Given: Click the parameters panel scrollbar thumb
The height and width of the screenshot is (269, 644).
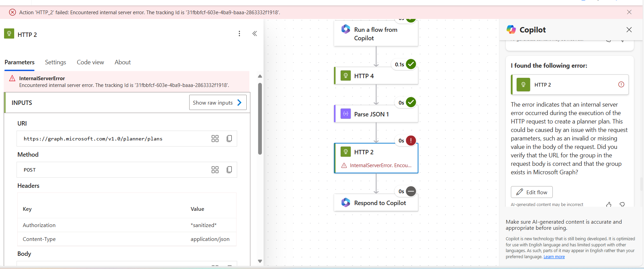Looking at the screenshot, I should point(260,118).
